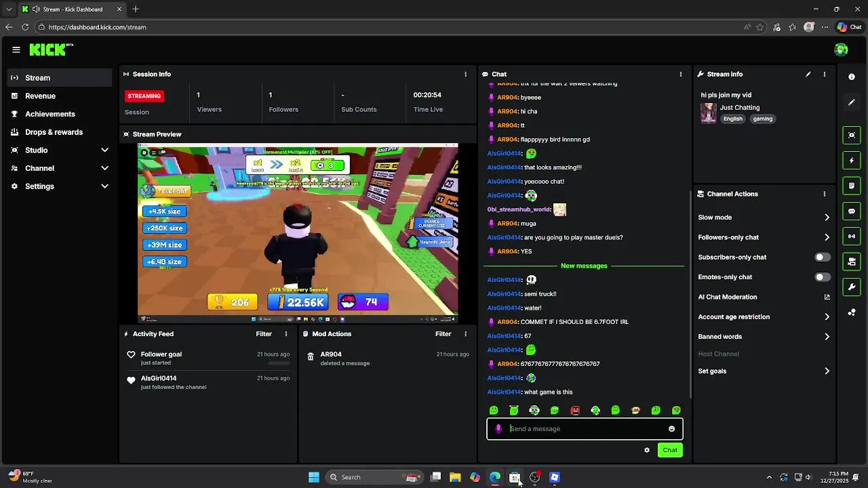Open browser tab list dropdown

click(8, 9)
